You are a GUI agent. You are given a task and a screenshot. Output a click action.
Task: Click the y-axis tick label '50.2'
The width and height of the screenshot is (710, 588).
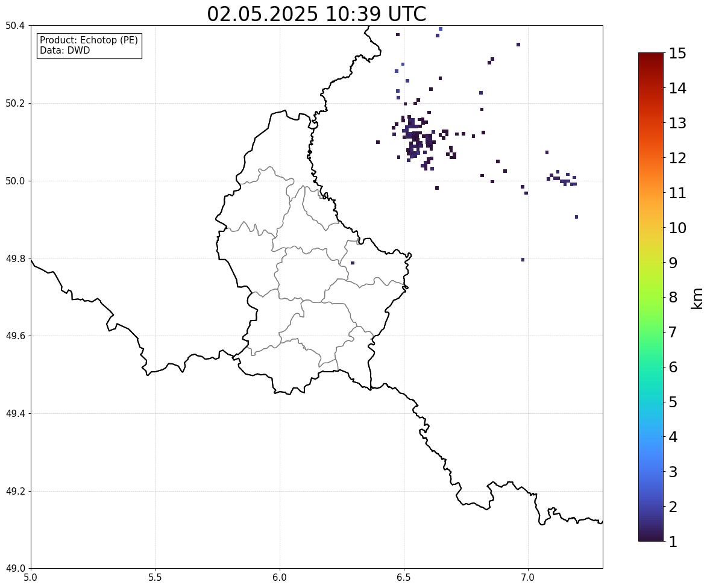click(x=14, y=103)
